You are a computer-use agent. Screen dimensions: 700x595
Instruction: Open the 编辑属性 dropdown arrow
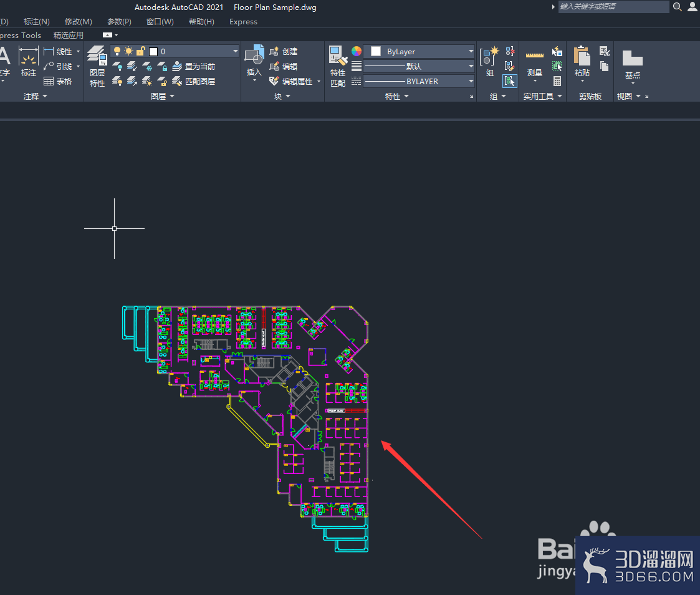point(319,81)
